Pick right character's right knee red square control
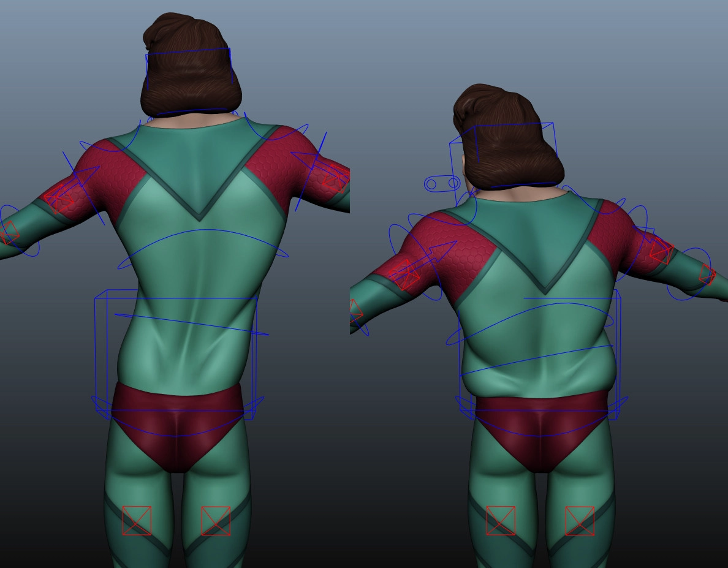Screen dimensions: 728x568 [580, 520]
